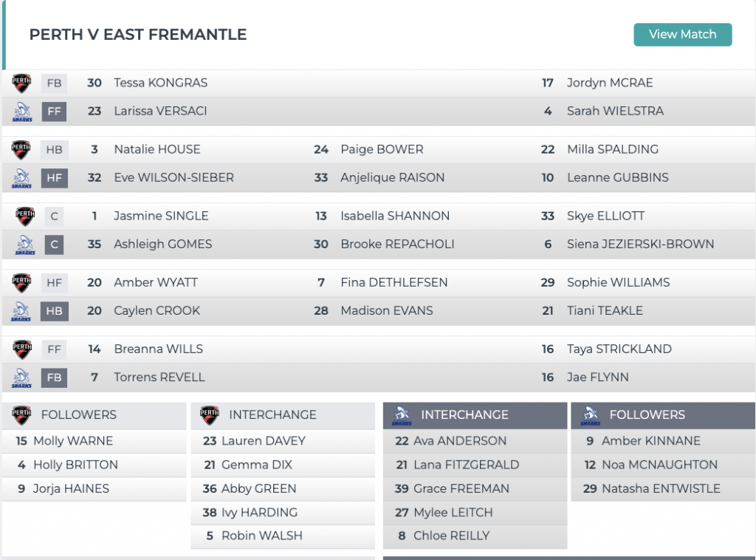Click Sharks logo in Followers header
756x560 pixels.
(x=590, y=416)
